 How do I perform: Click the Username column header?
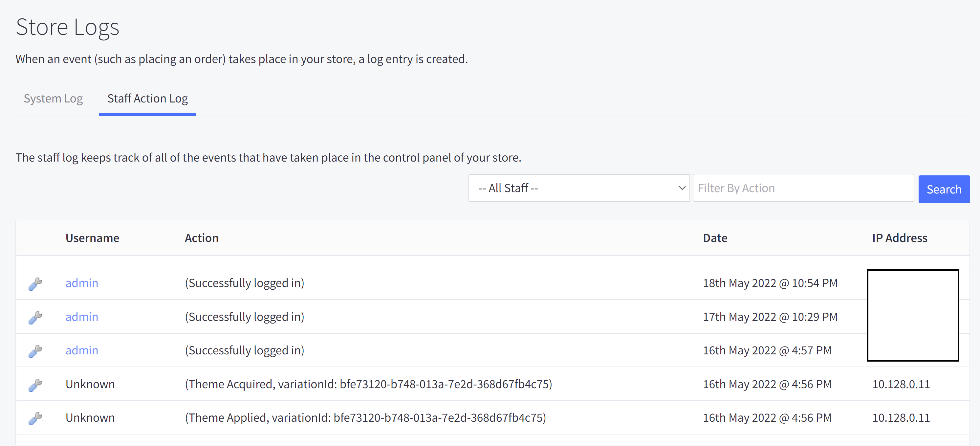tap(93, 238)
